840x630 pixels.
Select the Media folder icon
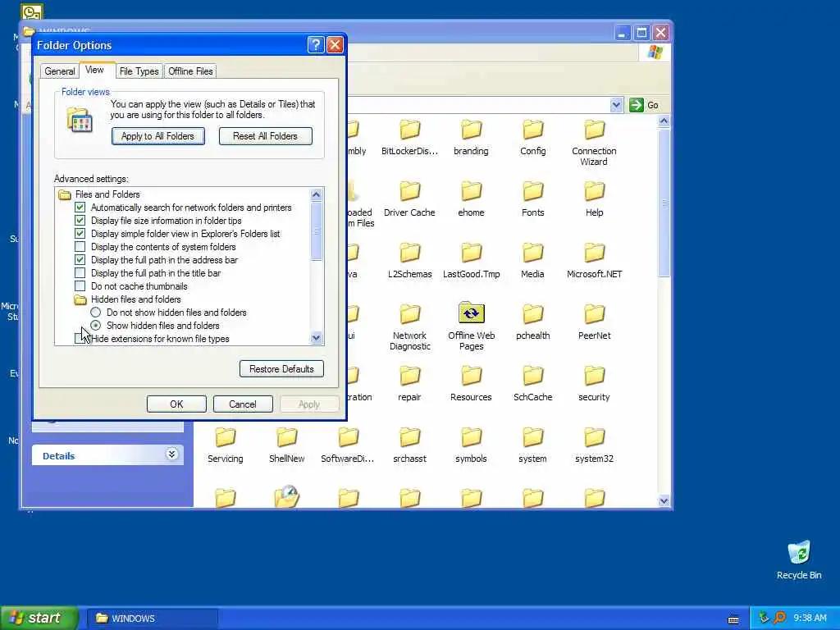click(x=533, y=253)
